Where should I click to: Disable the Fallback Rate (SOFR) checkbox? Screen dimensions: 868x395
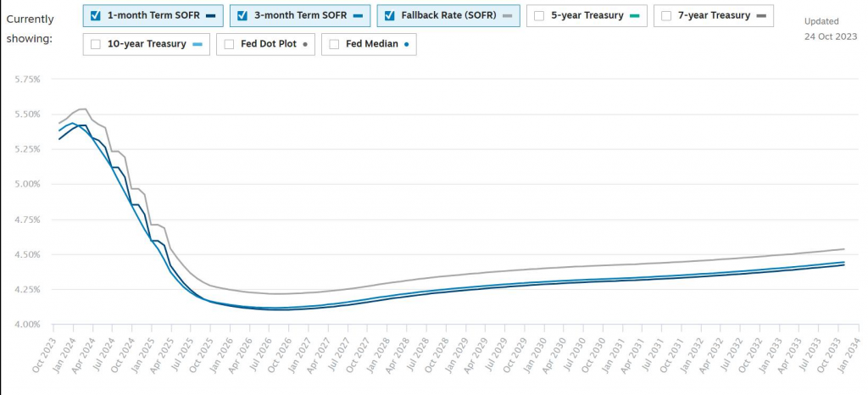(390, 15)
